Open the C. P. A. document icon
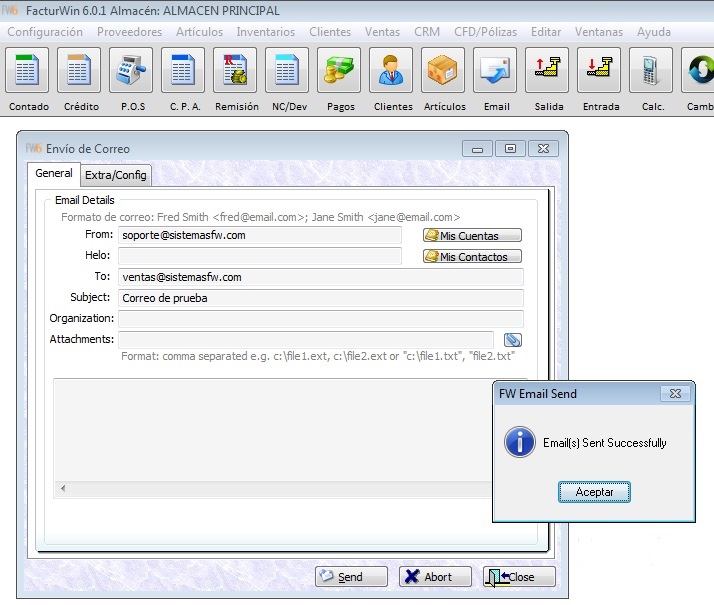The height and width of the screenshot is (605, 714). (183, 70)
